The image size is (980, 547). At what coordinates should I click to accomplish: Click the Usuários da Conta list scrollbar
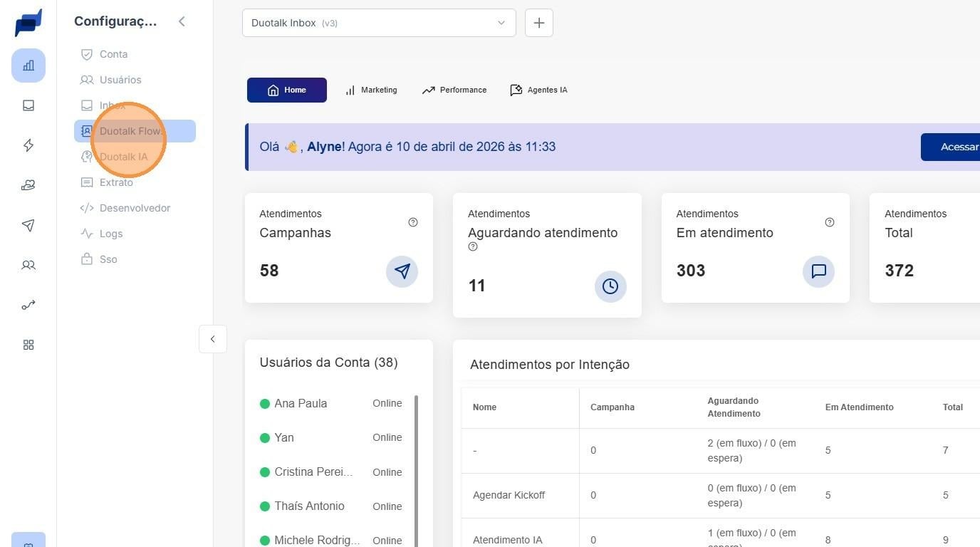coord(417,471)
